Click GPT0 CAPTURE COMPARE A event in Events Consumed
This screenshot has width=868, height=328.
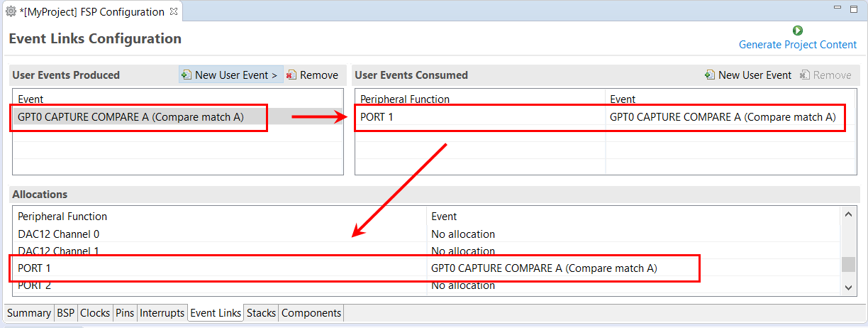pyautogui.click(x=723, y=117)
